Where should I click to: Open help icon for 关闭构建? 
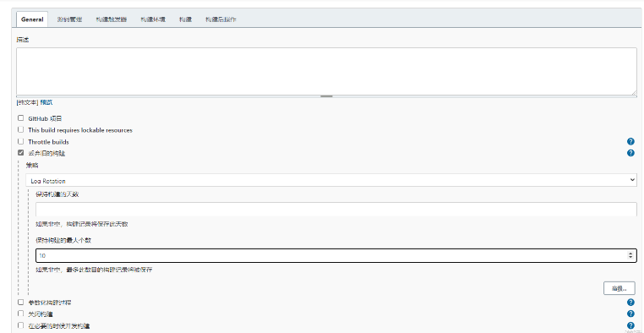point(630,314)
